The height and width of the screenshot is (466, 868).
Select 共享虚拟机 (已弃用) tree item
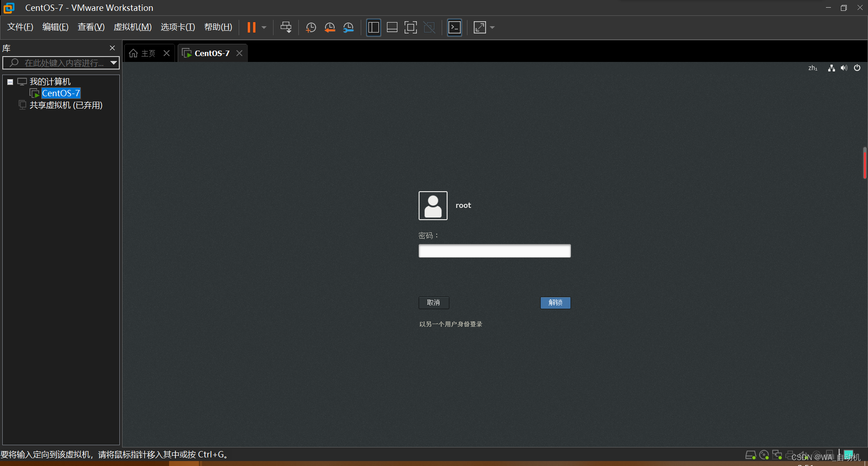(66, 105)
